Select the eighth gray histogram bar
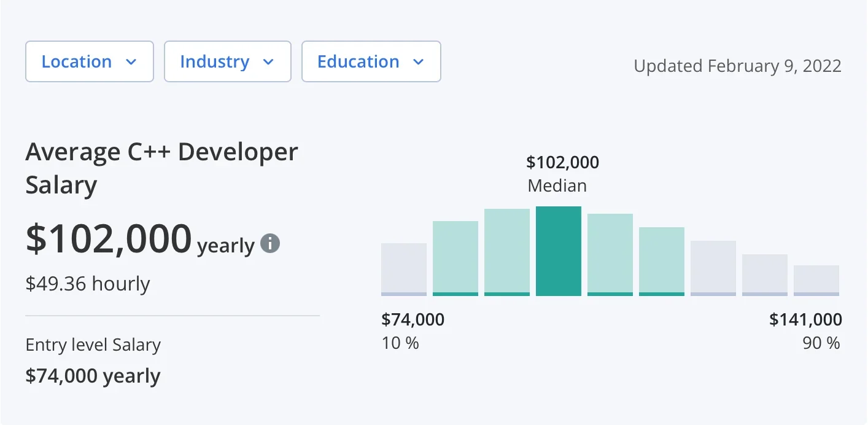Image resolution: width=868 pixels, height=425 pixels. pyautogui.click(x=765, y=275)
